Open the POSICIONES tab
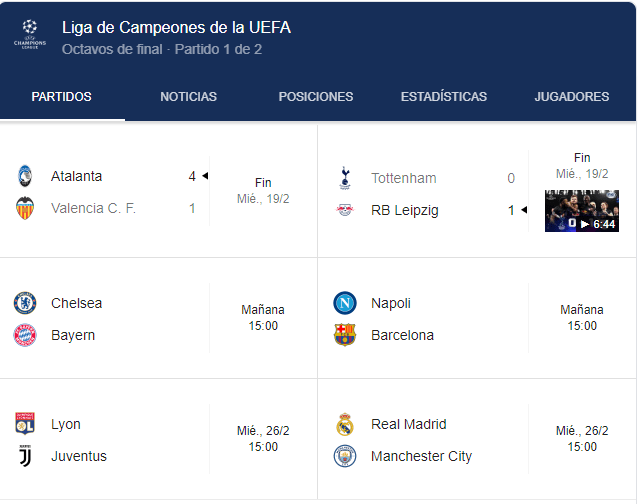This screenshot has height=504, width=638. pos(316,97)
